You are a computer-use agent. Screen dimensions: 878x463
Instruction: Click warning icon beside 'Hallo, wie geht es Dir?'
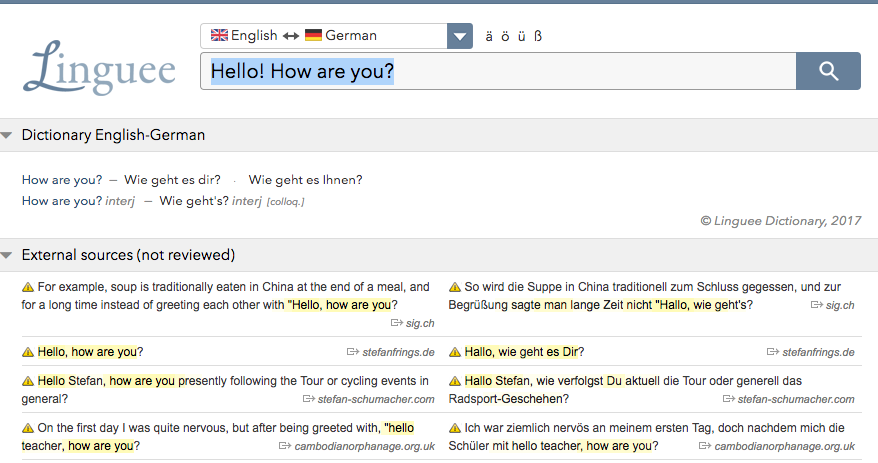pyautogui.click(x=455, y=352)
